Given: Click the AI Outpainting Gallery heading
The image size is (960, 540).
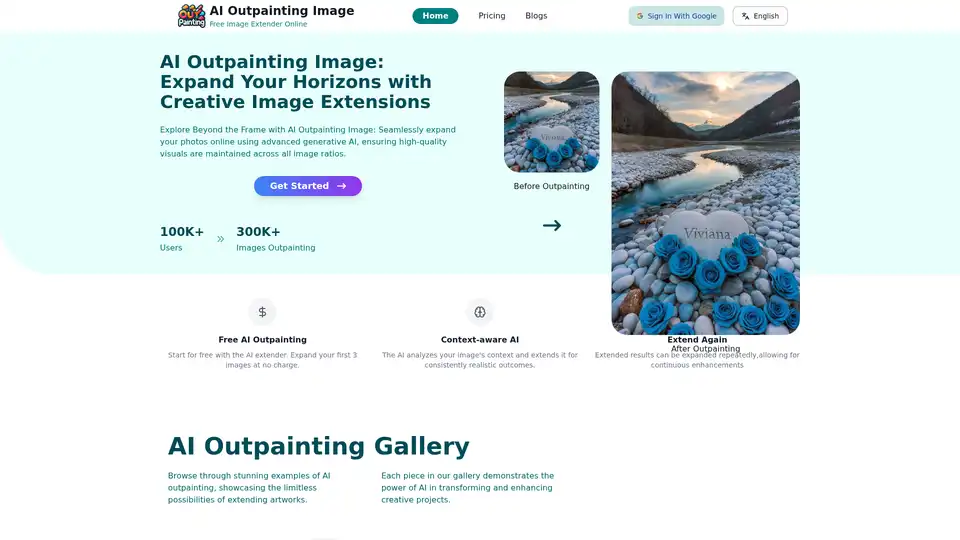Looking at the screenshot, I should click(318, 446).
